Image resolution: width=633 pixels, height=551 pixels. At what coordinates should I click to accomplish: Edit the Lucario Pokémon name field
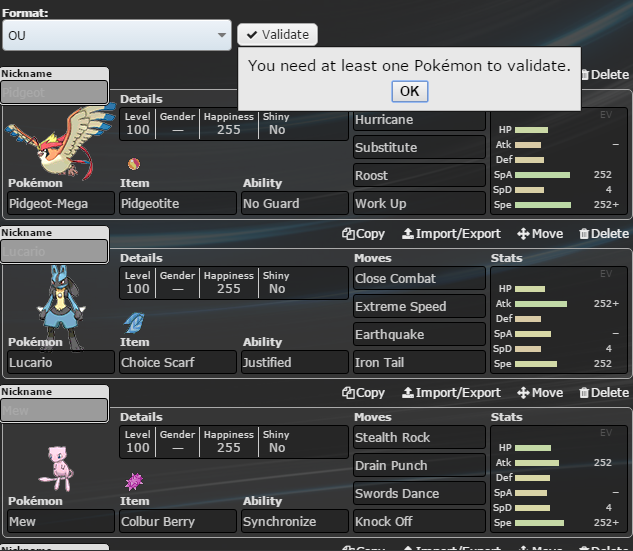click(x=61, y=362)
